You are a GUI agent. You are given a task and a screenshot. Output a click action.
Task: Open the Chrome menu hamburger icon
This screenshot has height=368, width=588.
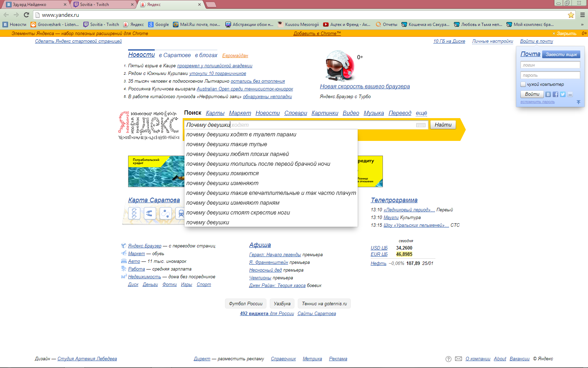582,15
